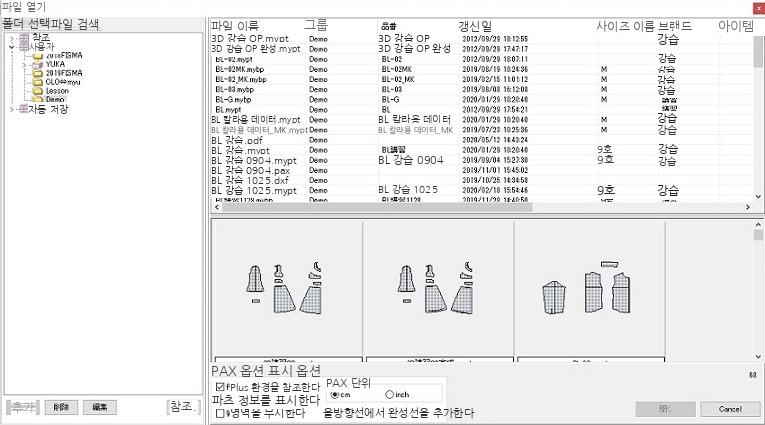Select the YUKA folder label
This screenshot has height=425, width=765.
tap(55, 64)
